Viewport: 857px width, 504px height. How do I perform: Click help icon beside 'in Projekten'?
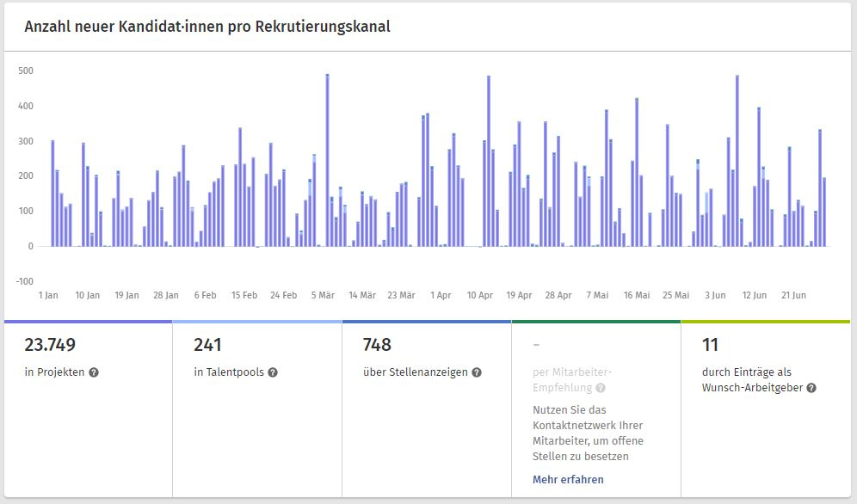94,372
